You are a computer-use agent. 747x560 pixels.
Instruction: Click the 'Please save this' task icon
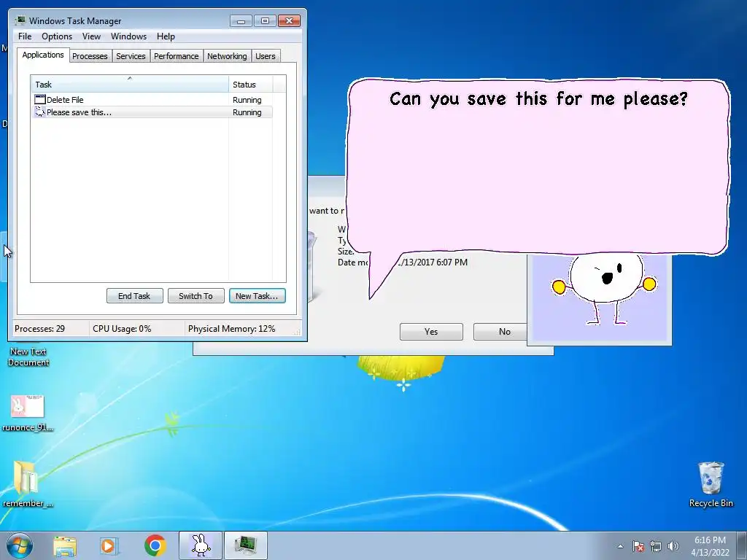click(x=40, y=112)
